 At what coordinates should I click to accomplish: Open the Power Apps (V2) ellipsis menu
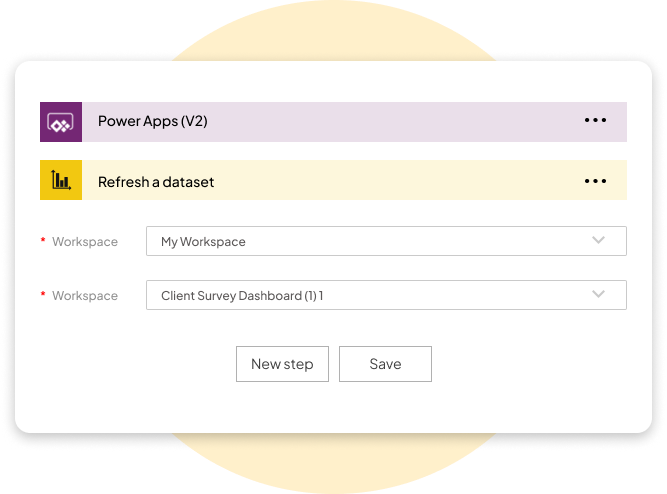[595, 121]
